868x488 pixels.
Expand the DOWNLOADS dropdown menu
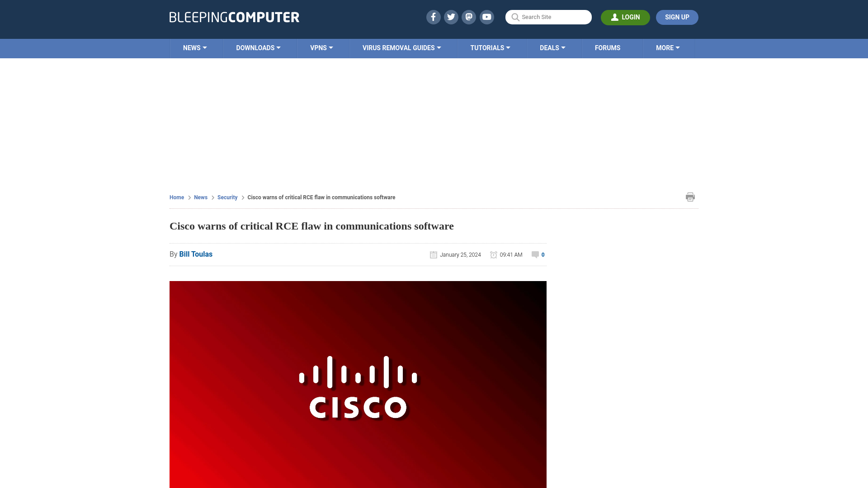coord(258,47)
